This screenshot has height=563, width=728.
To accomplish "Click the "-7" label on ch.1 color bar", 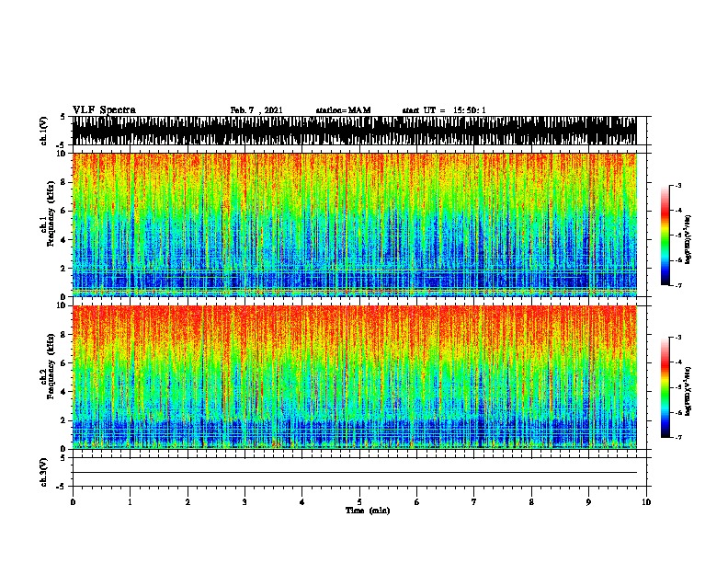I will [x=678, y=285].
